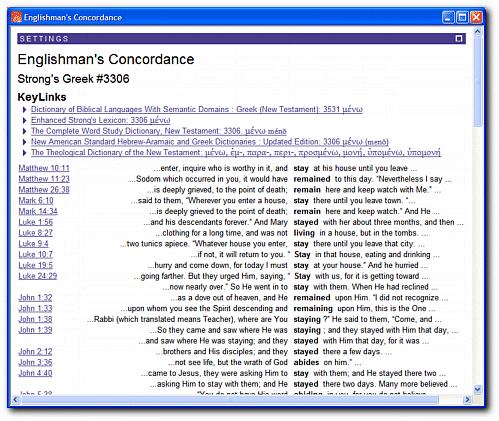Go to John 1:39 reference
Viewport: 499px width, 421px height.
35,330
